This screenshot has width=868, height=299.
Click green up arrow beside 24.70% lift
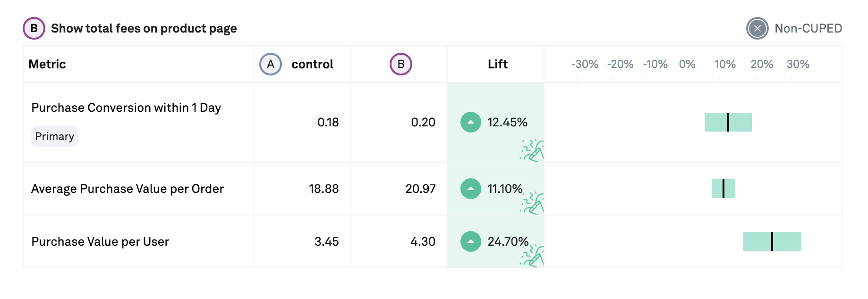tap(471, 241)
